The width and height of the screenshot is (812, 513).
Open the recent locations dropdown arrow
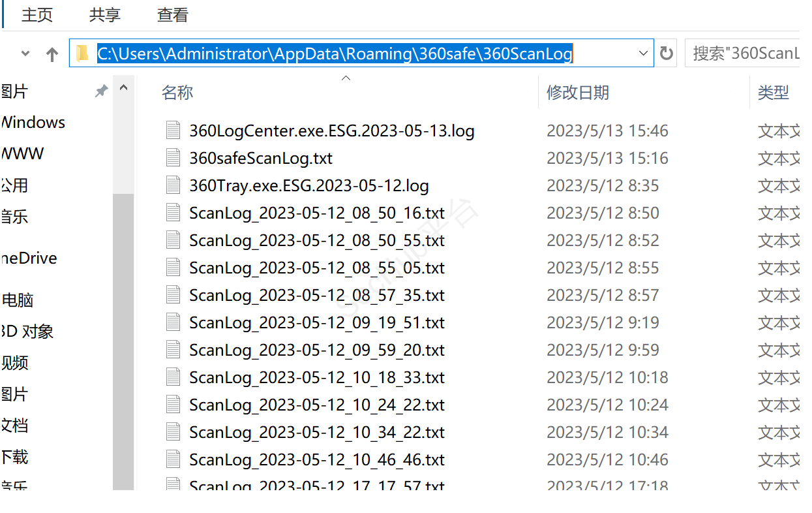(x=26, y=54)
